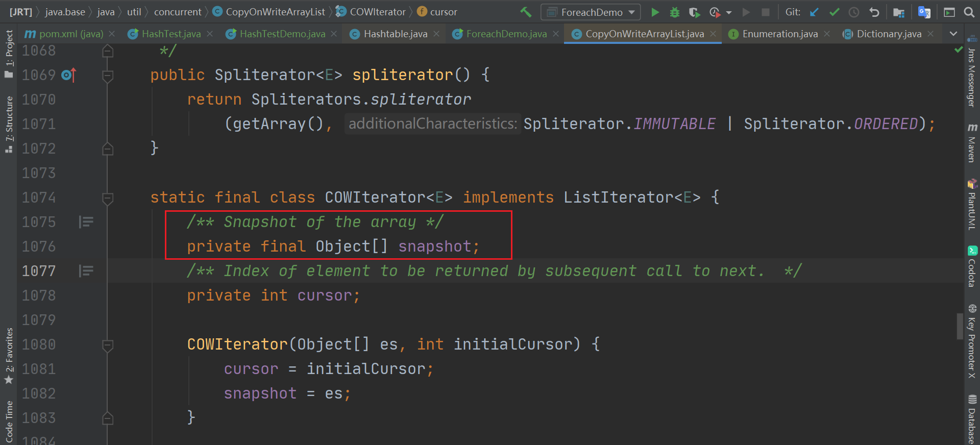
Task: Open Project Structure folder icon
Action: click(x=899, y=12)
